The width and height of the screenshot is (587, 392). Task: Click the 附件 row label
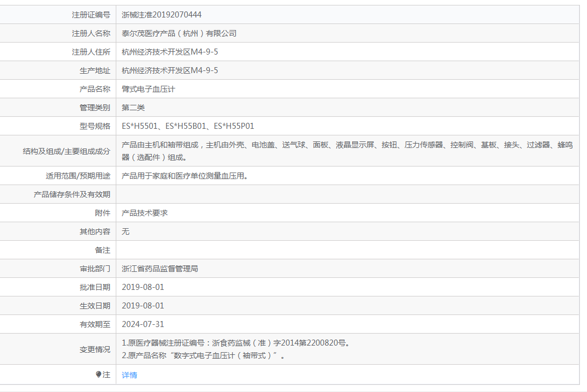click(x=103, y=213)
